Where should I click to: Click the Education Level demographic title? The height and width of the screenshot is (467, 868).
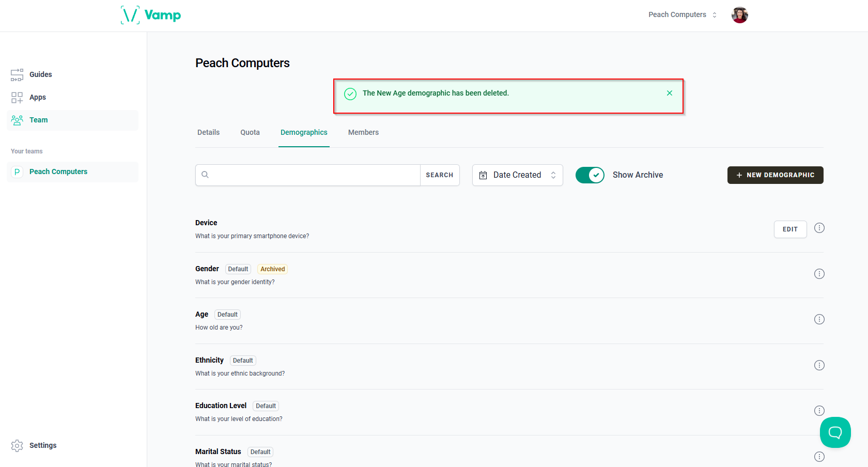tap(221, 406)
